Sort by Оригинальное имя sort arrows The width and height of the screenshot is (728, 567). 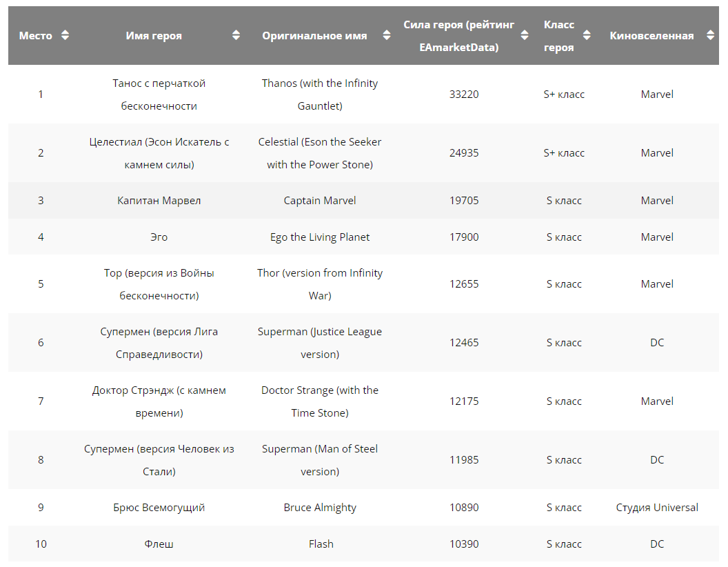[x=386, y=35]
